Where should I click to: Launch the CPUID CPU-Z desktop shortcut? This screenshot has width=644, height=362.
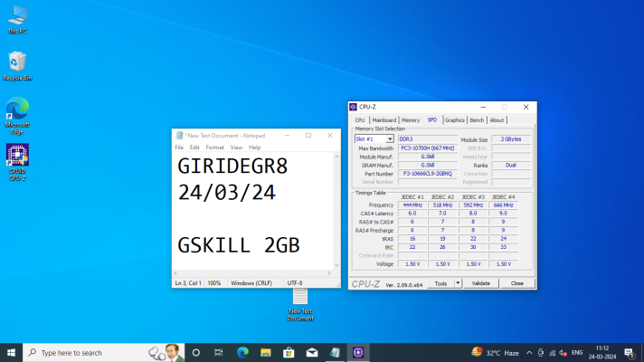[17, 162]
